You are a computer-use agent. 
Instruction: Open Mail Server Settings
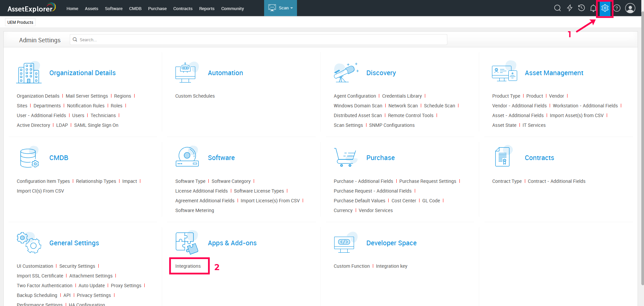pos(87,96)
